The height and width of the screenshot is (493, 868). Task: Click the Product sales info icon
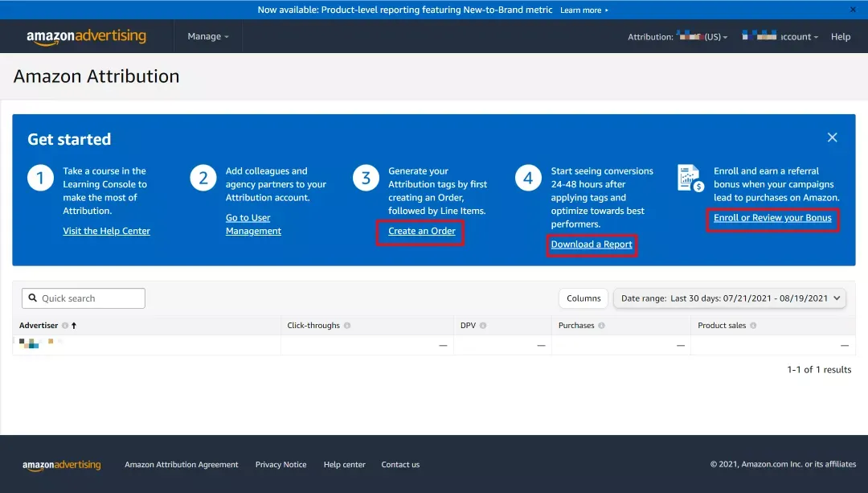pyautogui.click(x=753, y=326)
